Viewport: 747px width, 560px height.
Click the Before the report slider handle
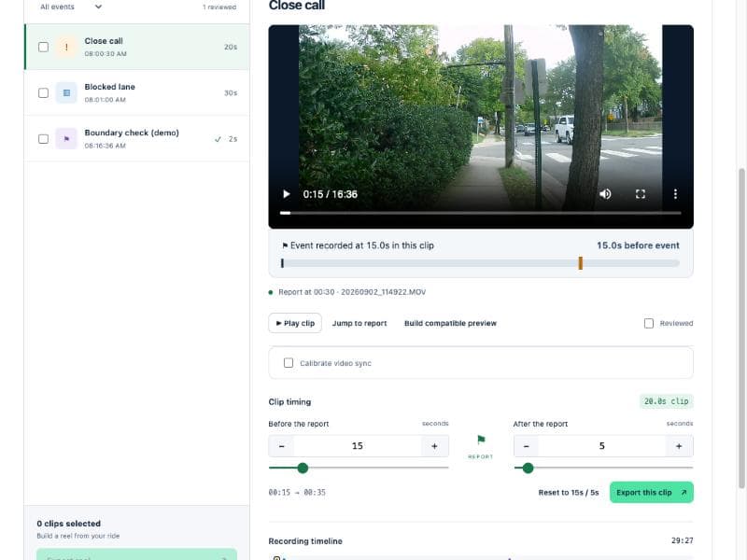click(303, 469)
